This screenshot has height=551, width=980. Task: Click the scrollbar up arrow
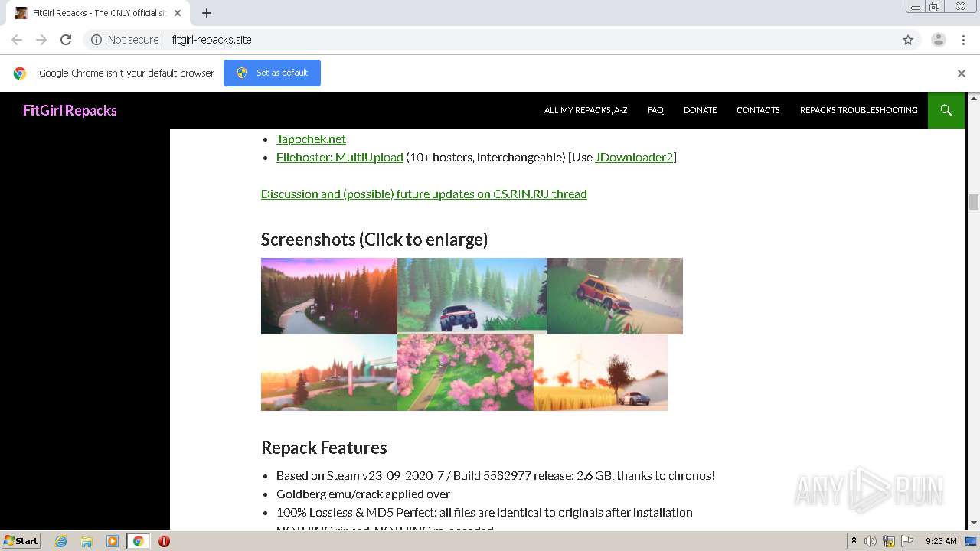pyautogui.click(x=974, y=98)
